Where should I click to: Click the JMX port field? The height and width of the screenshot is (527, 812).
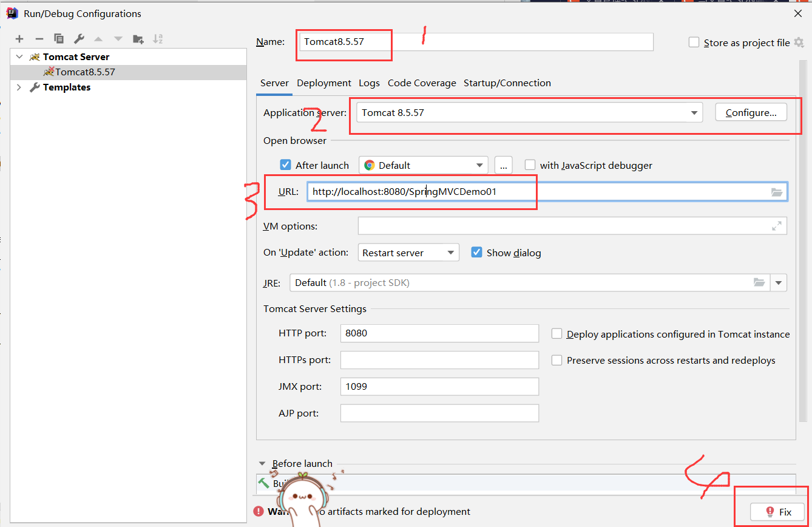pos(439,387)
